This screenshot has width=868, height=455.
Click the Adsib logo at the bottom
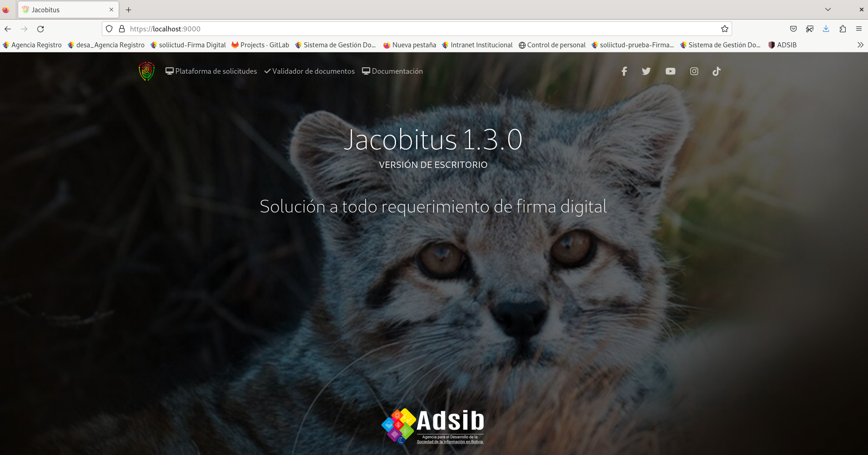click(x=433, y=426)
